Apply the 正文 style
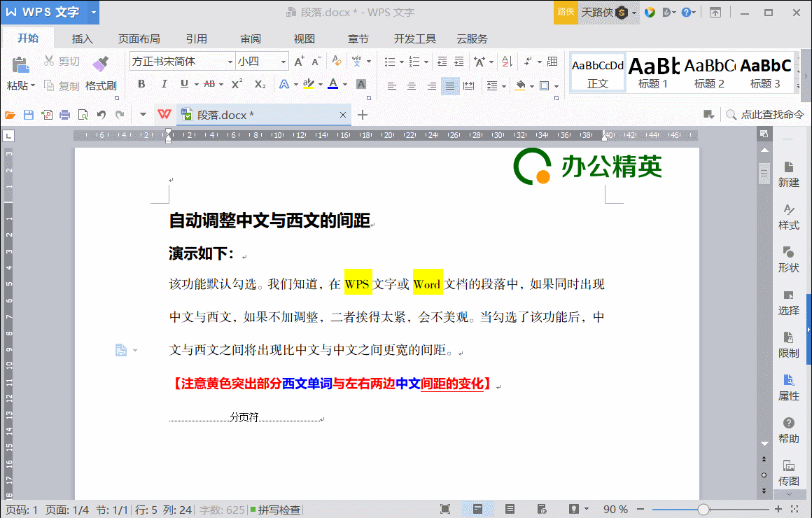Screen dimensions: 812x518 [x=598, y=73]
